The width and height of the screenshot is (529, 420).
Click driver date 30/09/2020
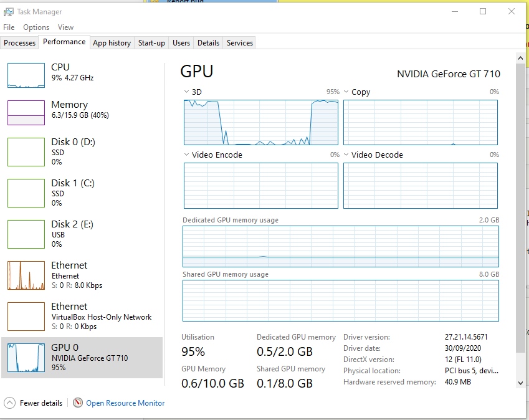(463, 348)
